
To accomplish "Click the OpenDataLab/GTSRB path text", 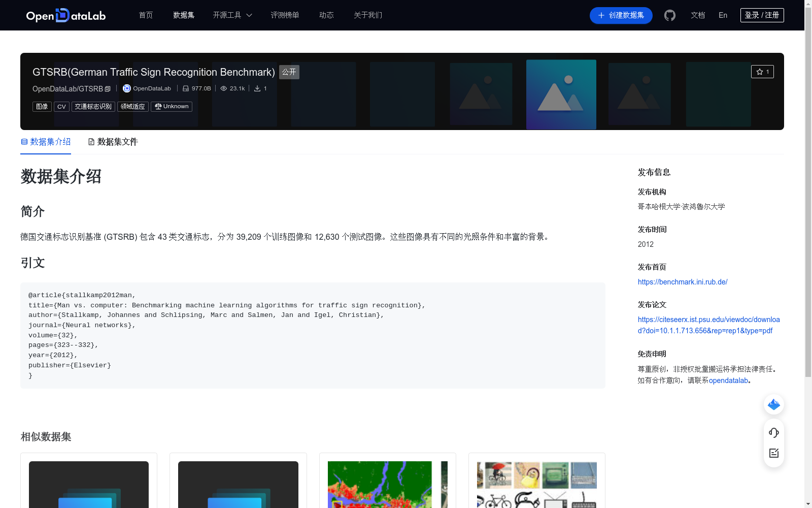I will (67, 89).
